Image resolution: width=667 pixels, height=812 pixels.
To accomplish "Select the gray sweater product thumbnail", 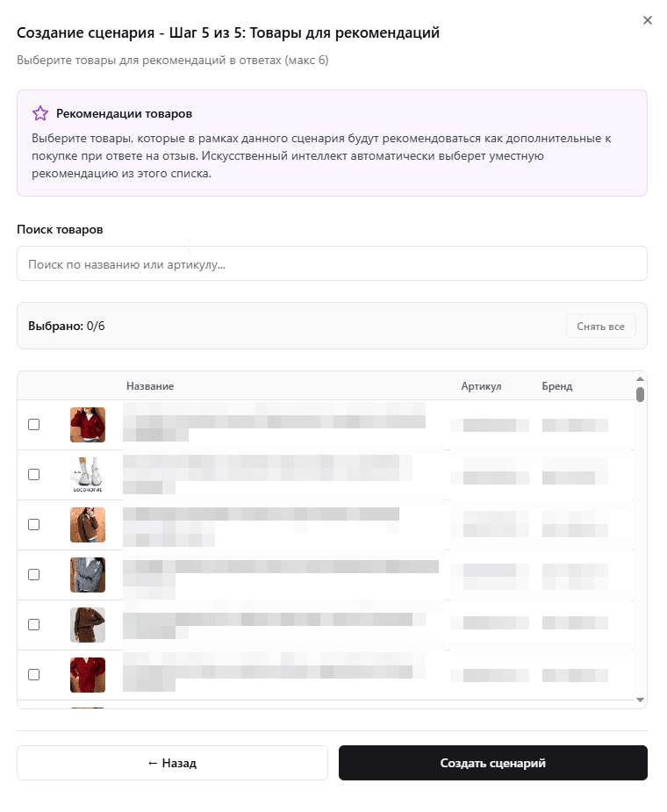I will 88,575.
